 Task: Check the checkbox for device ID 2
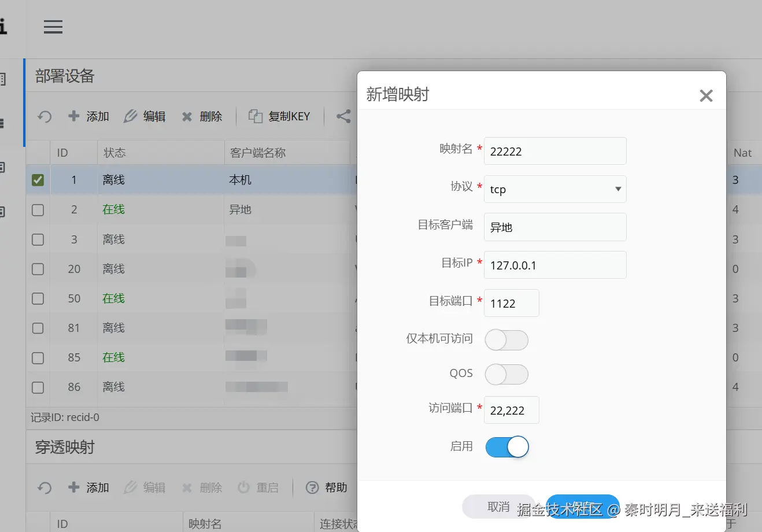click(38, 210)
